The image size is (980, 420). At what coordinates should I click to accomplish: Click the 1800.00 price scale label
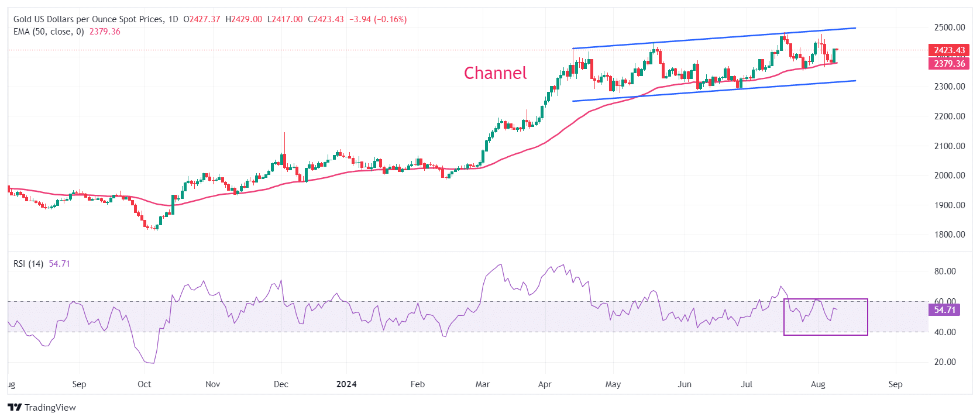click(950, 235)
